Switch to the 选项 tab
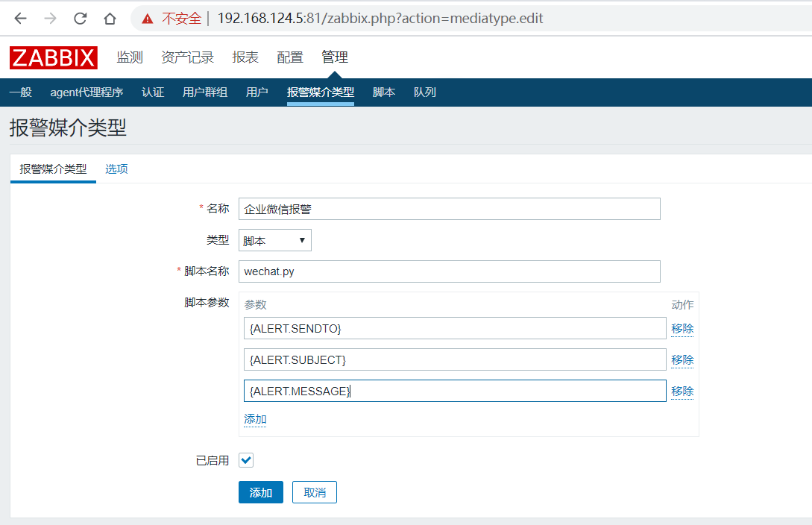 tap(116, 169)
